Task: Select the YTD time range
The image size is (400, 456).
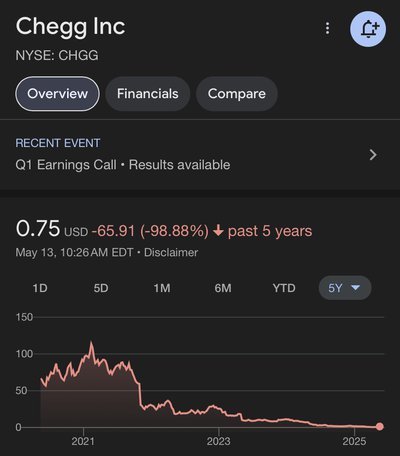Action: tap(284, 288)
